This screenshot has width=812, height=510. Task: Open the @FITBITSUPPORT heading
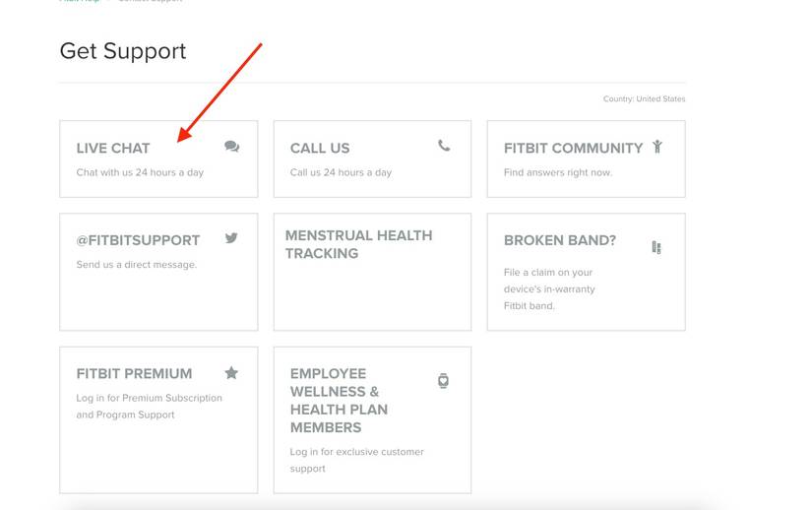click(138, 240)
